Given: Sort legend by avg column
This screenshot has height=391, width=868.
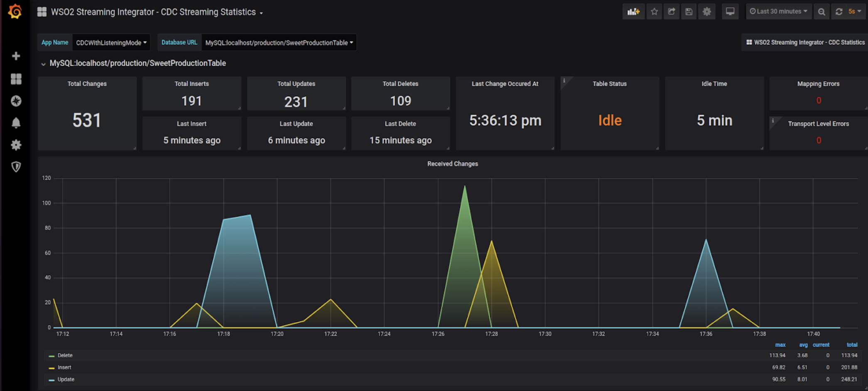Looking at the screenshot, I should (804, 345).
